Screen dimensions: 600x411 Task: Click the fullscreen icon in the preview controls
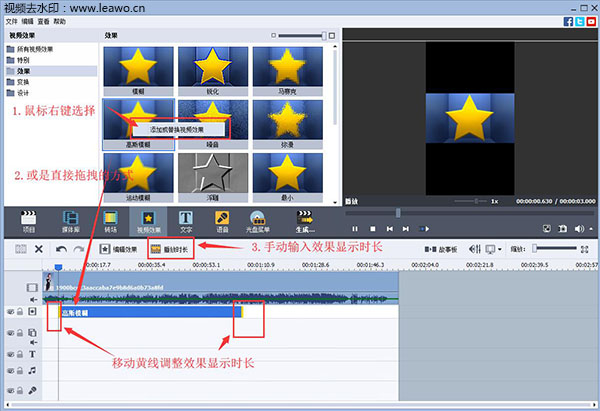pyautogui.click(x=547, y=228)
